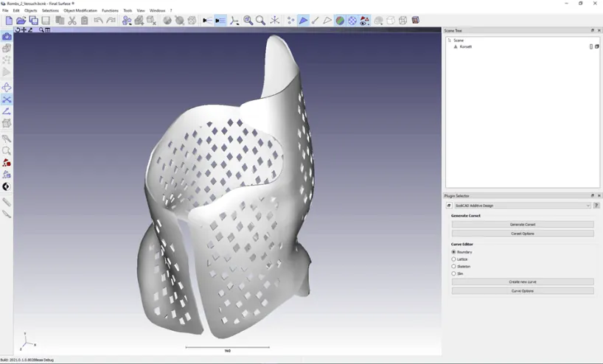Click the scissors Cut icon
This screenshot has height=364, width=603.
[72, 21]
